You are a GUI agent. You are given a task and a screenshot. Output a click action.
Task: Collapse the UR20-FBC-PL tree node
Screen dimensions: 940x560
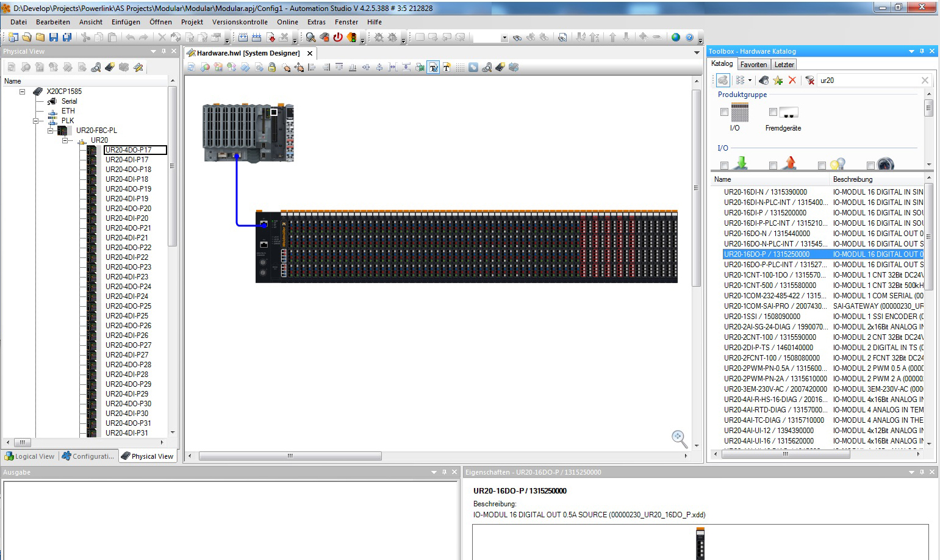click(x=51, y=131)
